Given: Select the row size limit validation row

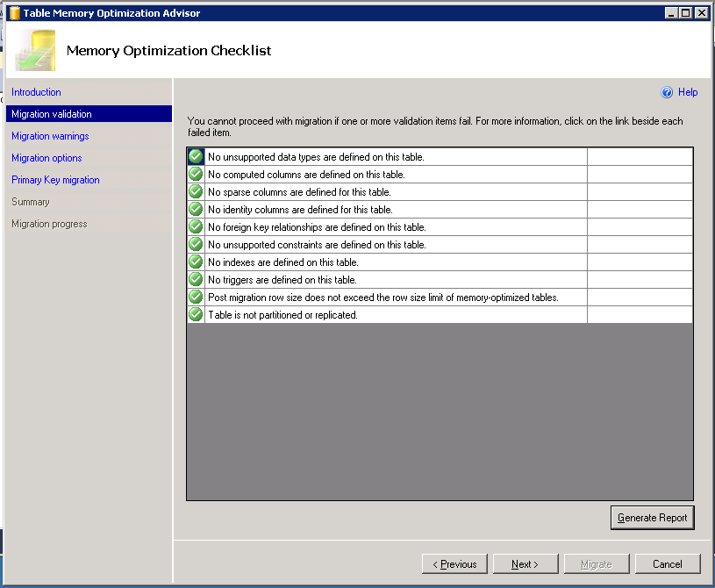Looking at the screenshot, I should [x=383, y=298].
